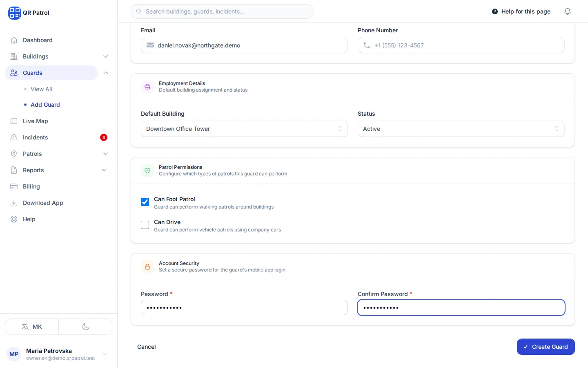Expand the Buildings menu chevron
The width and height of the screenshot is (588, 368).
pos(106,56)
